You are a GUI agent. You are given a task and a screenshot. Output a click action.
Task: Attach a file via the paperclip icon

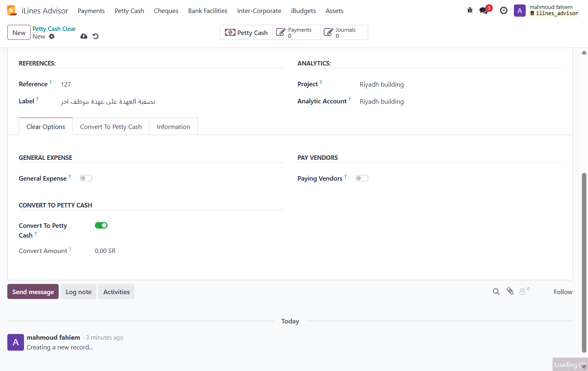click(510, 291)
